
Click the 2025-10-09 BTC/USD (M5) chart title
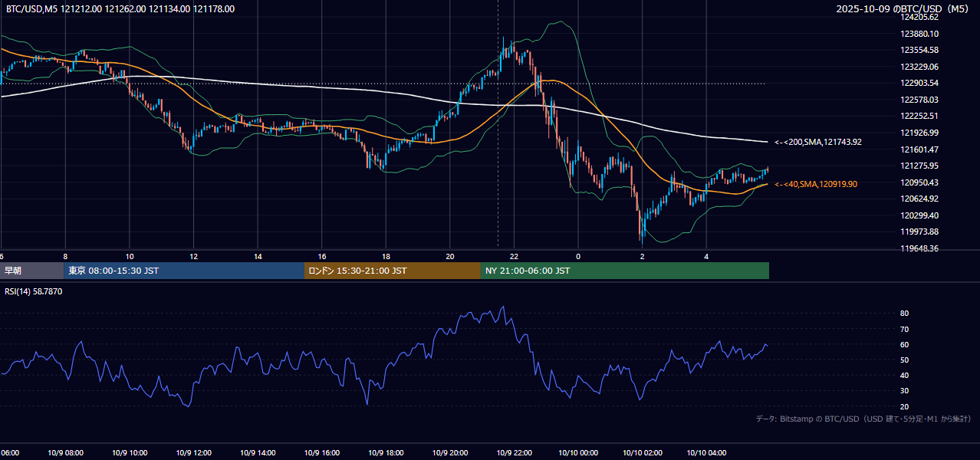[903, 9]
